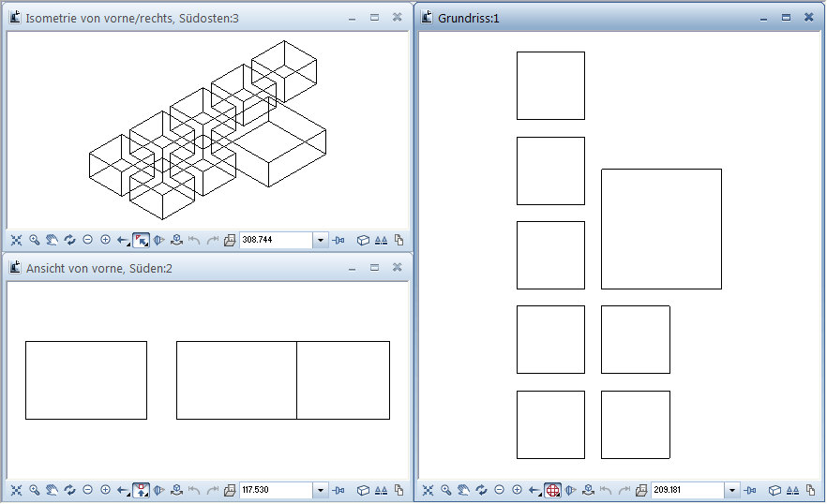
Task: Toggle navigation mode in the Isometrie window
Action: point(176,241)
